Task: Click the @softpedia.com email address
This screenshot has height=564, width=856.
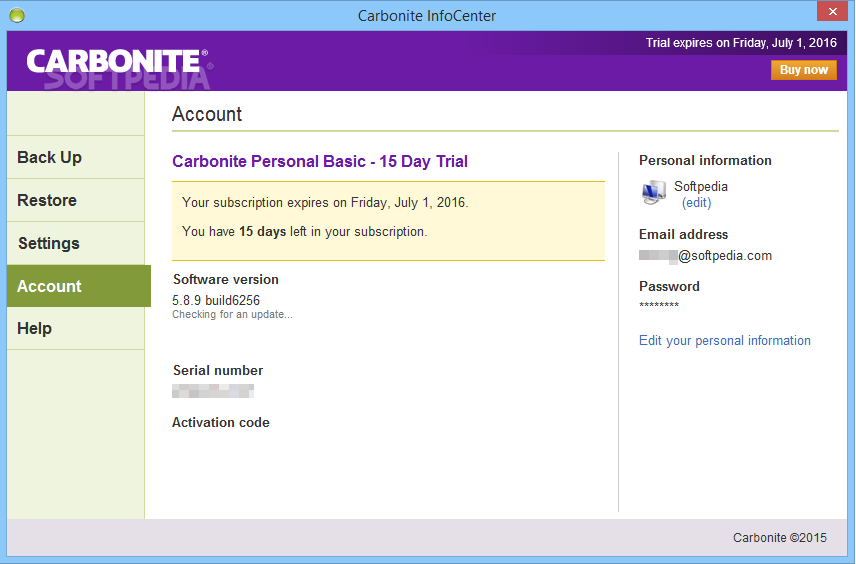Action: (705, 256)
